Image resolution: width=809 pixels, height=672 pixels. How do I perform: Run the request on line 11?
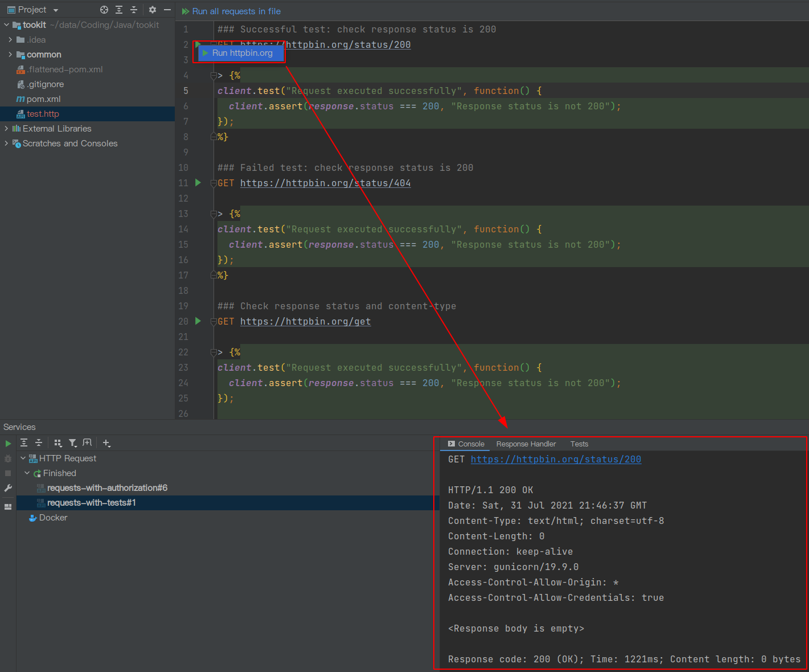[x=198, y=183]
